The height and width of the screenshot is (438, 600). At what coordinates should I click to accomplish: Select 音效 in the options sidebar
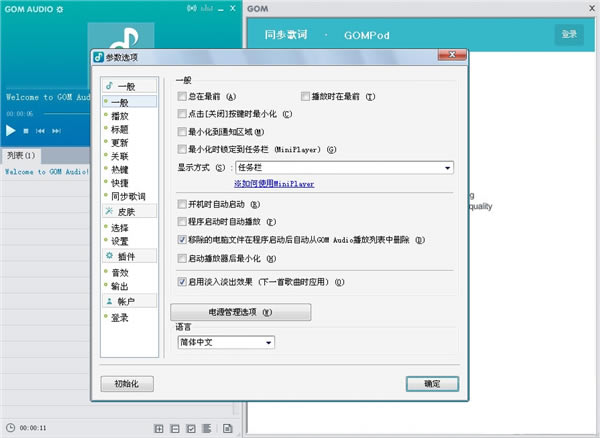pyautogui.click(x=119, y=273)
